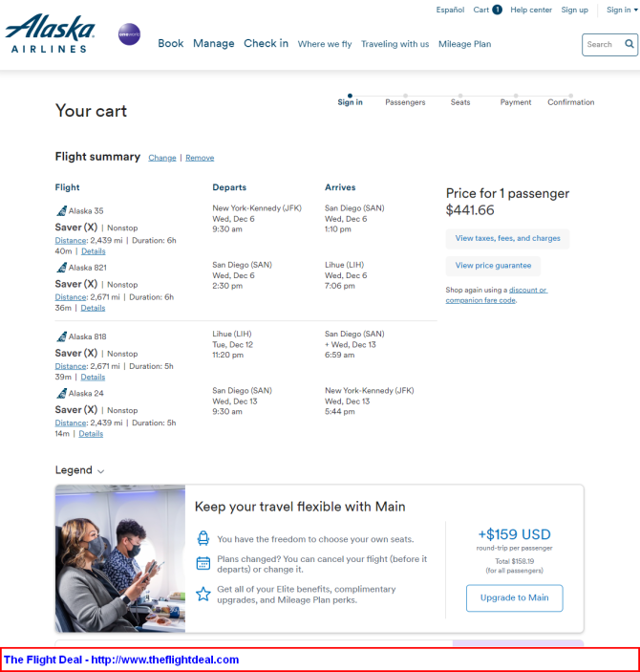
Task: Select the Payment progress step
Action: 515,100
